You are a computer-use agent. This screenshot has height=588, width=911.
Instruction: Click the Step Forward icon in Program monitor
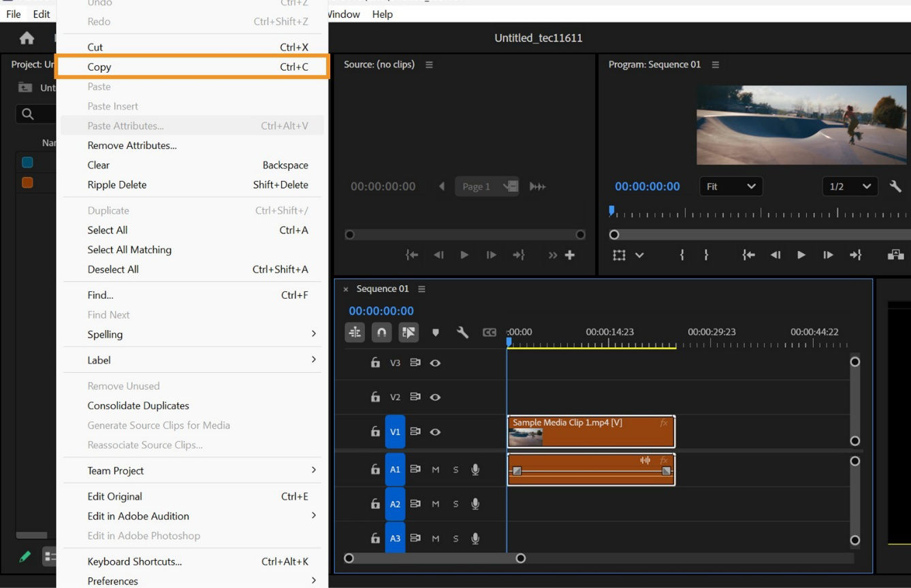coord(828,255)
